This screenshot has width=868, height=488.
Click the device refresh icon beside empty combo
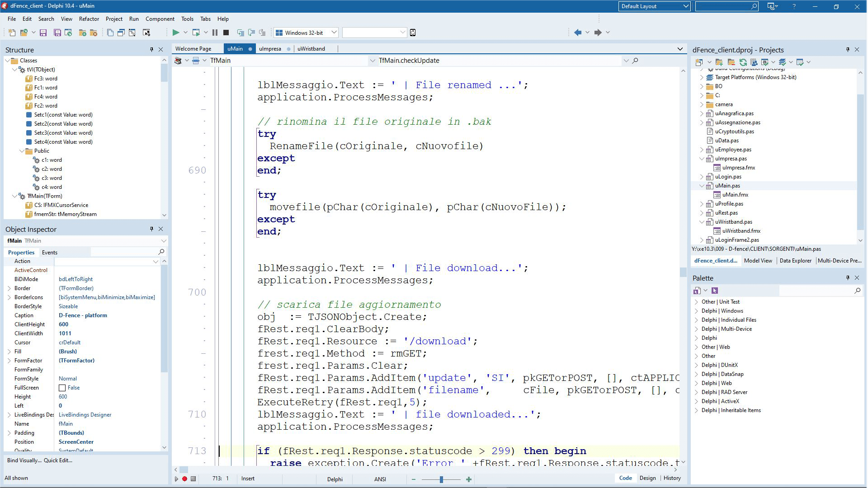(413, 33)
